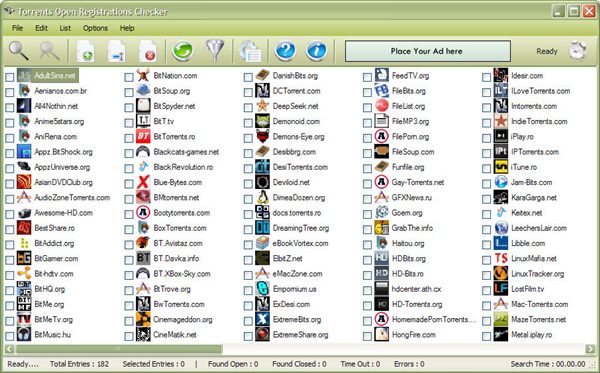The height and width of the screenshot is (373, 600).
Task: Select the BT.XBox-Sky.com entry text
Action: point(182,274)
